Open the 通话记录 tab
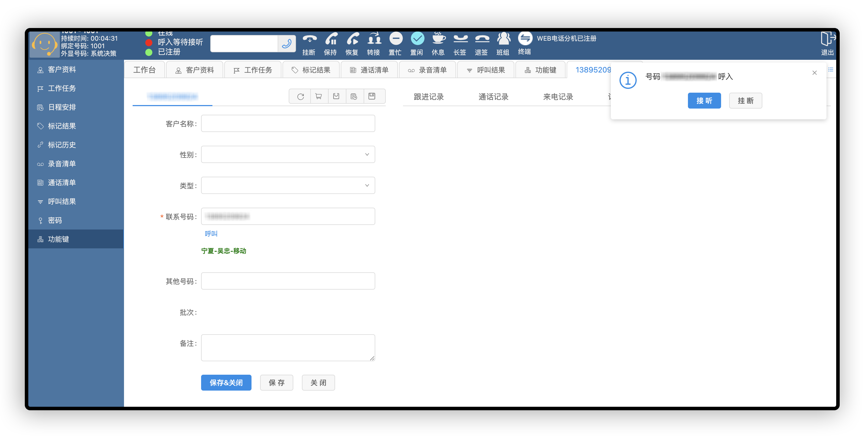The width and height of the screenshot is (868, 438). 493,97
